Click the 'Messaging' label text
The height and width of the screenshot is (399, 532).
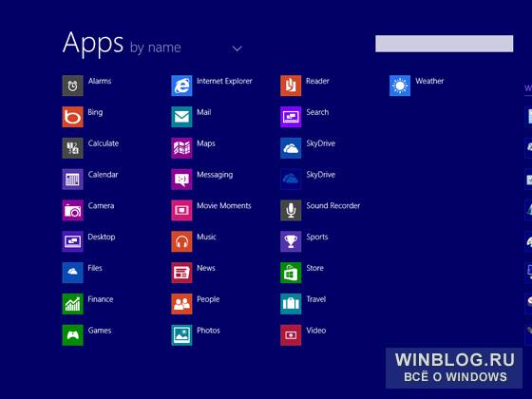click(x=215, y=175)
